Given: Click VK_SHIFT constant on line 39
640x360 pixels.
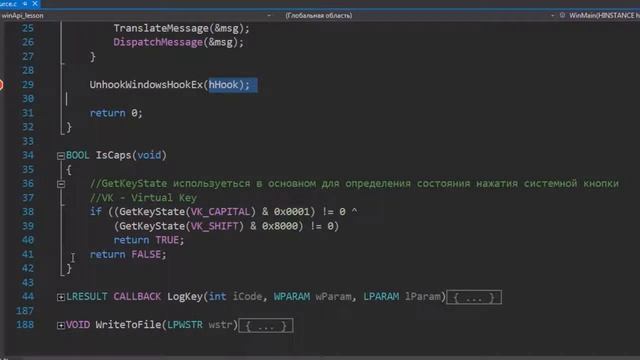Looking at the screenshot, I should [214, 226].
